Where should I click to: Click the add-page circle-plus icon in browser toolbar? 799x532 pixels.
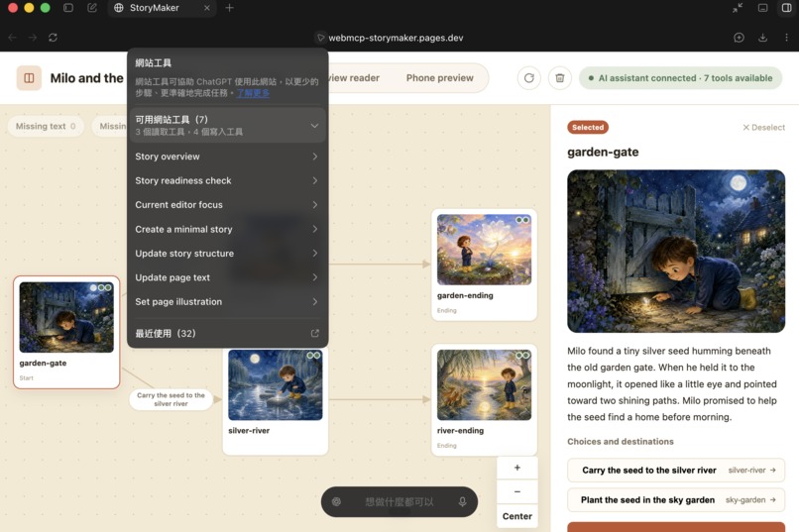(739, 38)
